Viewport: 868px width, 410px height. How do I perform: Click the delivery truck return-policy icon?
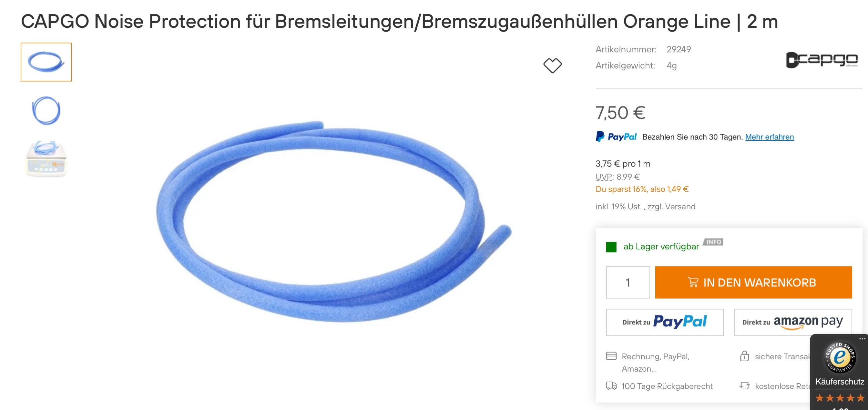coord(611,386)
